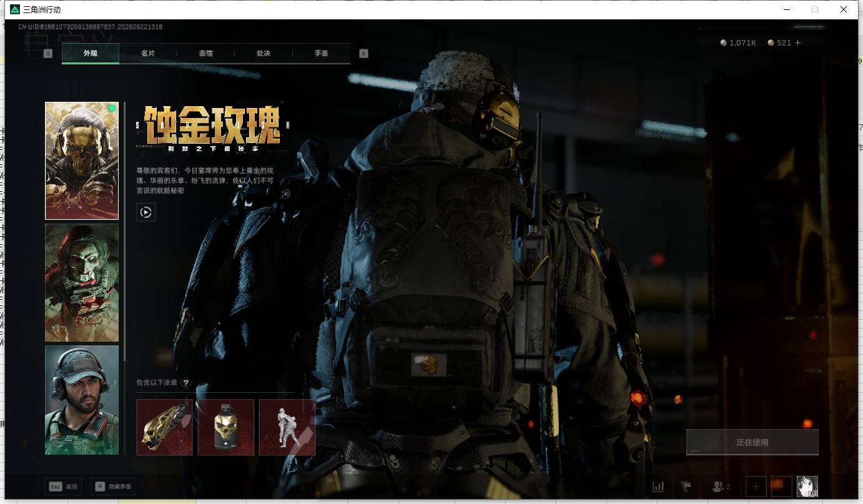Click the 1,071K currency coin icon
The image size is (863, 504).
click(724, 42)
